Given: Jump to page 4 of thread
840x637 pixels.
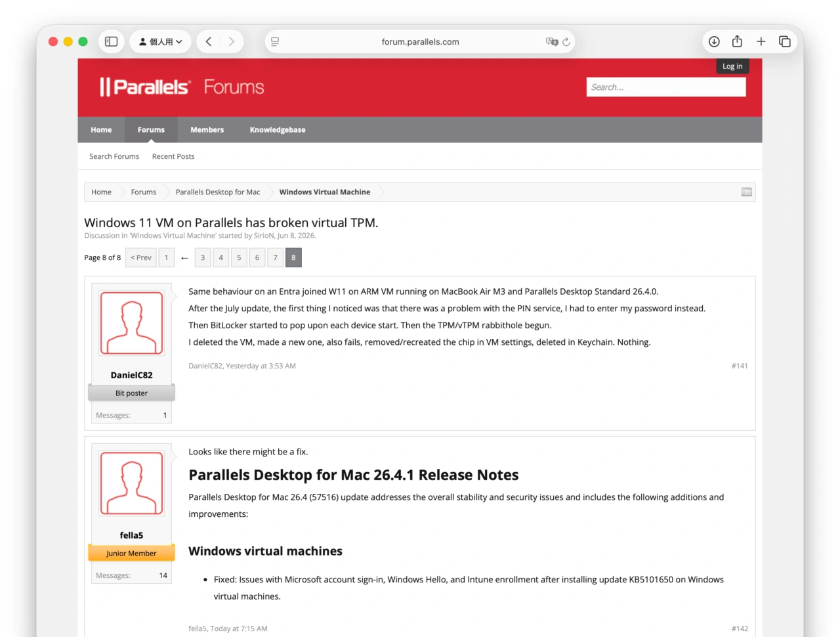Looking at the screenshot, I should 221,257.
